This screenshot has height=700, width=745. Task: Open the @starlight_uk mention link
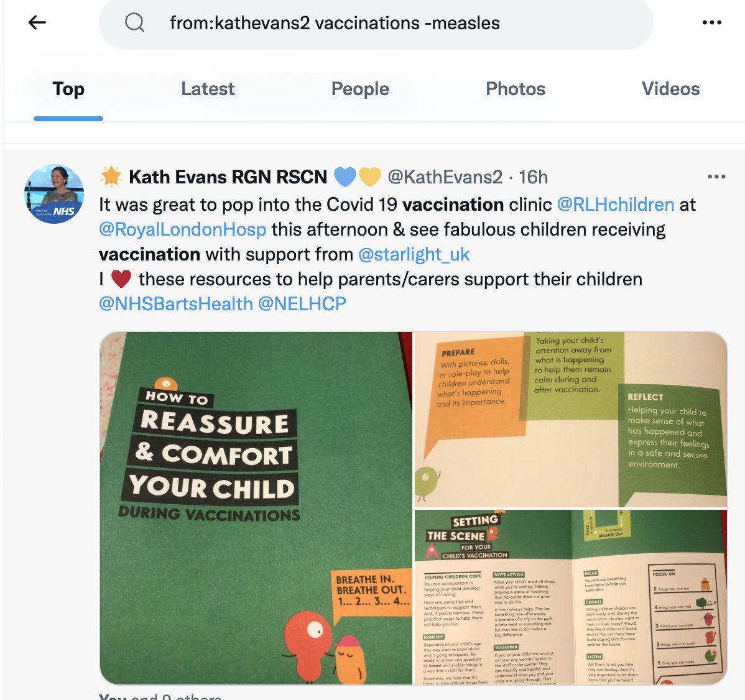tap(414, 254)
